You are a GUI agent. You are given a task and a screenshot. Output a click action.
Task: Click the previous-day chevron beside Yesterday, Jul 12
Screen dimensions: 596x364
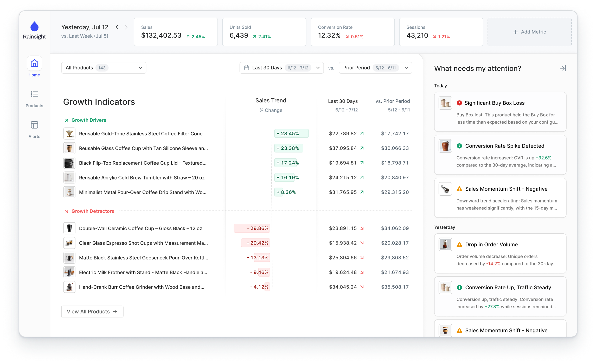pyautogui.click(x=117, y=27)
